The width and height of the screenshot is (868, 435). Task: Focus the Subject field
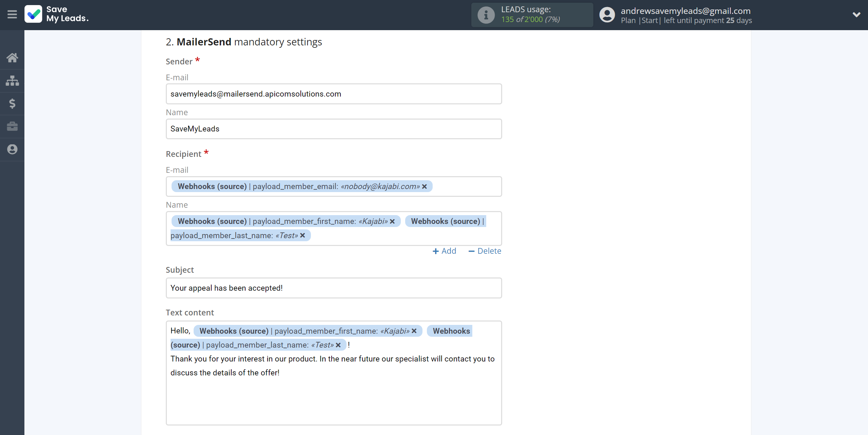click(x=334, y=288)
